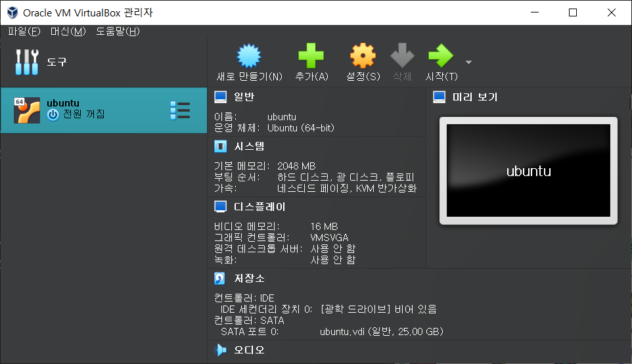This screenshot has height=364, width=632.
Task: Expand the dropdown arrow next to 시작(T)
Action: (468, 62)
